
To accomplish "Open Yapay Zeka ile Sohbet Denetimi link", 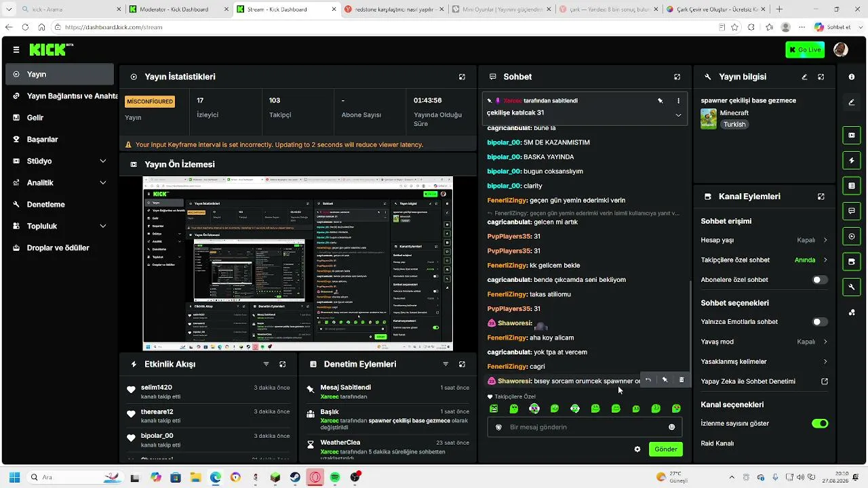I will [764, 382].
